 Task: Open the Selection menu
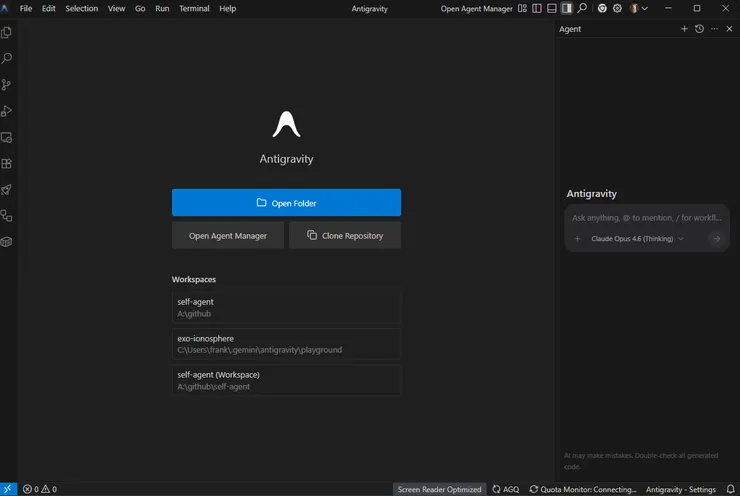(82, 8)
